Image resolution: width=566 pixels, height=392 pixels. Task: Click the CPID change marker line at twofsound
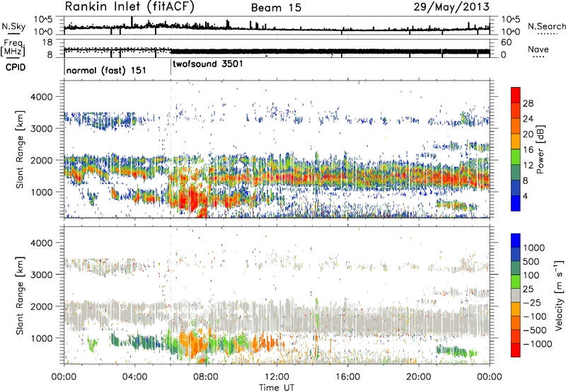pos(171,67)
